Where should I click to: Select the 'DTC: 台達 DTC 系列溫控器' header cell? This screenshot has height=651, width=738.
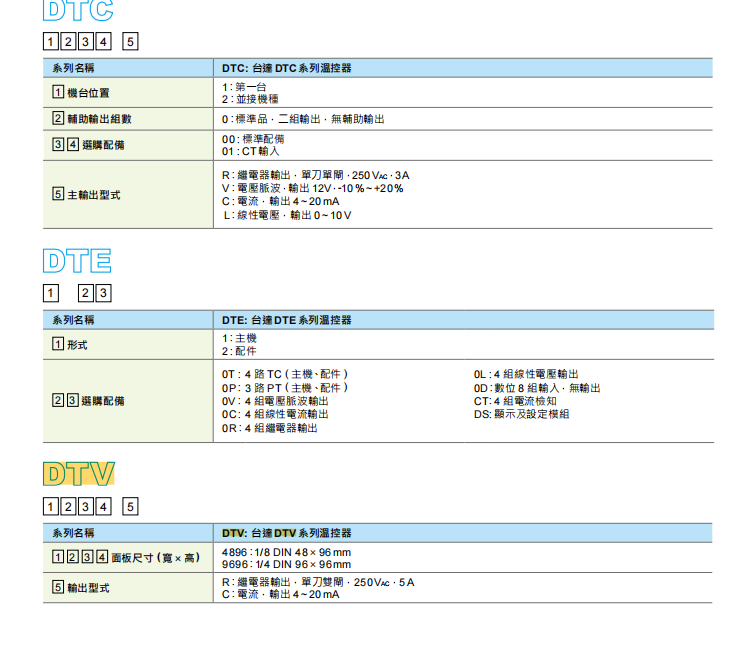pos(286,68)
